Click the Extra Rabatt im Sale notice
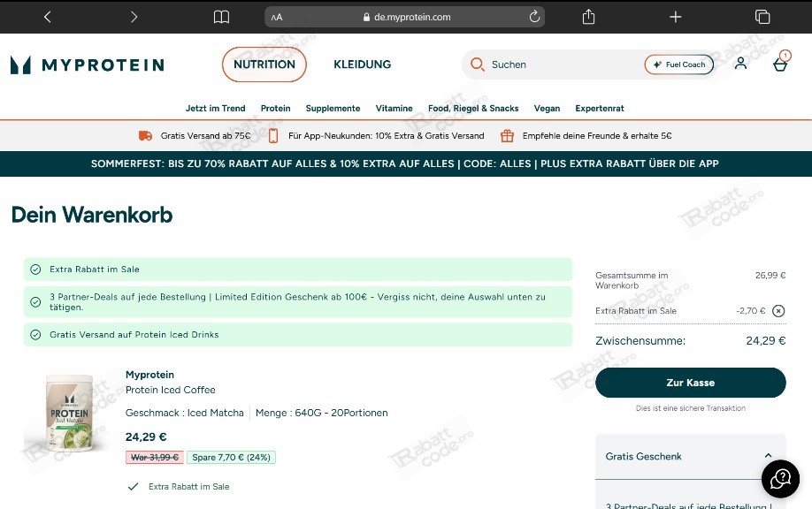The width and height of the screenshot is (812, 509). 298,270
